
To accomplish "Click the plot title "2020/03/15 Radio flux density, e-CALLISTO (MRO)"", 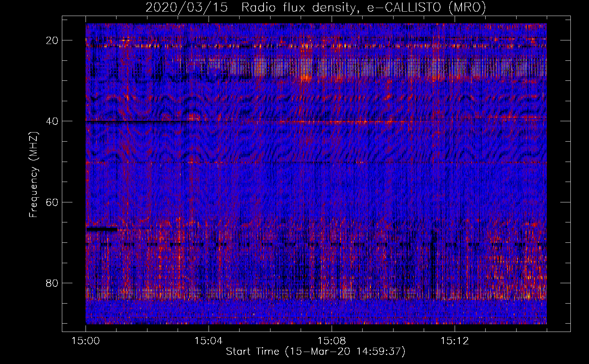I will (316, 7).
